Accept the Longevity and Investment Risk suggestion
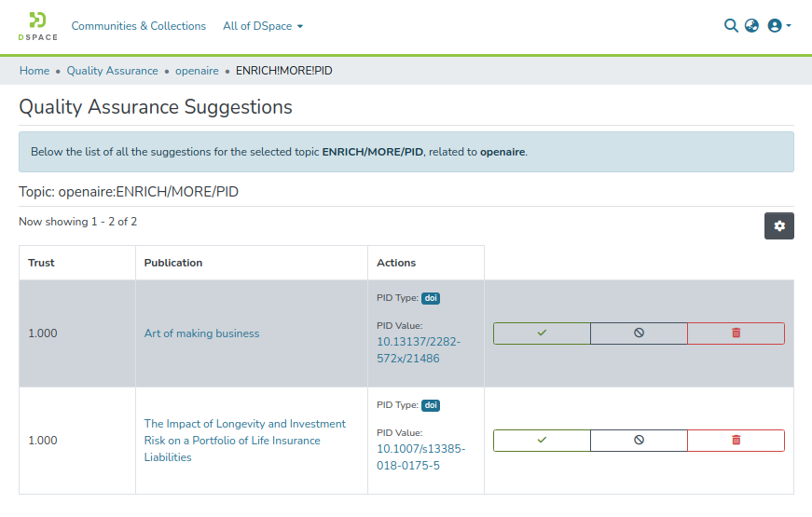The height and width of the screenshot is (517, 812). click(542, 441)
